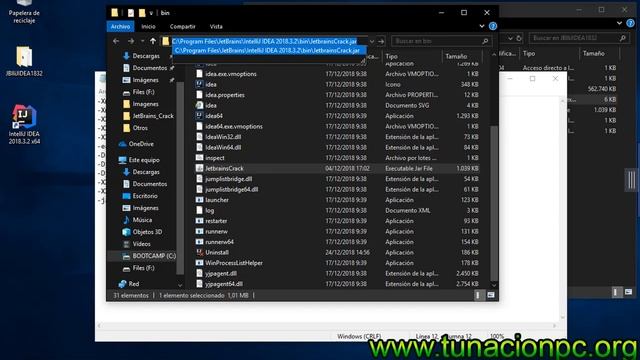Screen dimensions: 640x360
Task: Select the idea64 application icon
Action: coord(199,116)
